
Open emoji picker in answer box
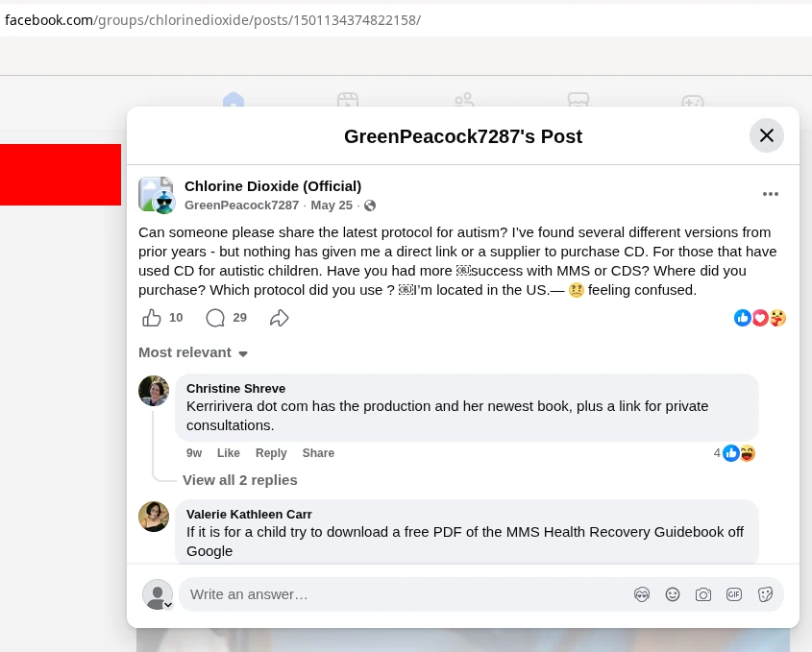pos(672,594)
